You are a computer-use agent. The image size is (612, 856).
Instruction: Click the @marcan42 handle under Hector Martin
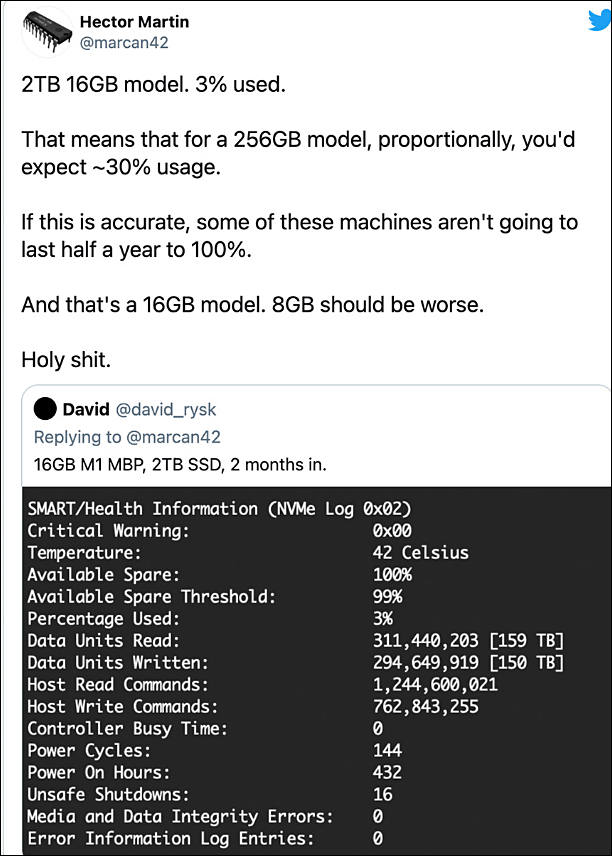tap(124, 43)
